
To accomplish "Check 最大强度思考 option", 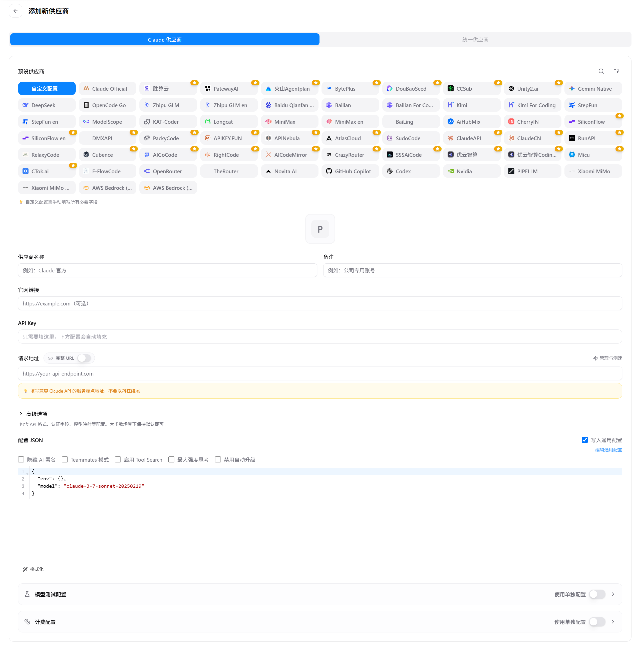I will 171,460.
